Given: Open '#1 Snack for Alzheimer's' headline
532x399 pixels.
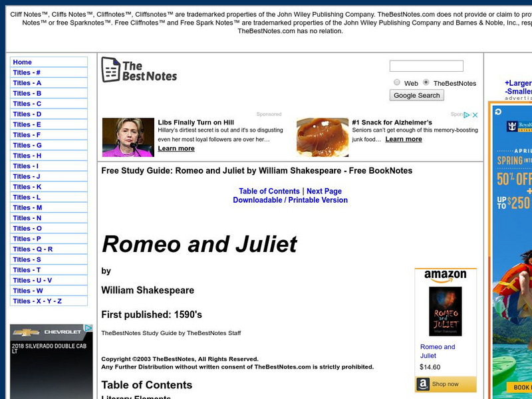Looking at the screenshot, I should [392, 122].
